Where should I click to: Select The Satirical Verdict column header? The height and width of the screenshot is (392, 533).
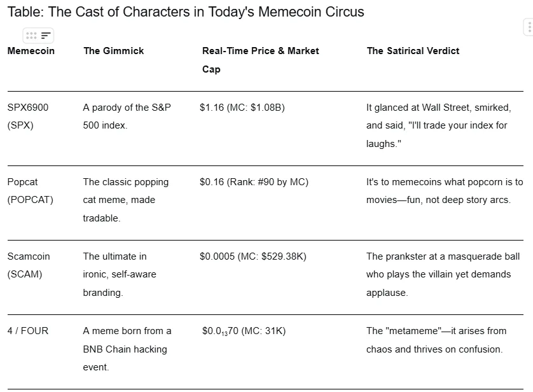point(413,51)
